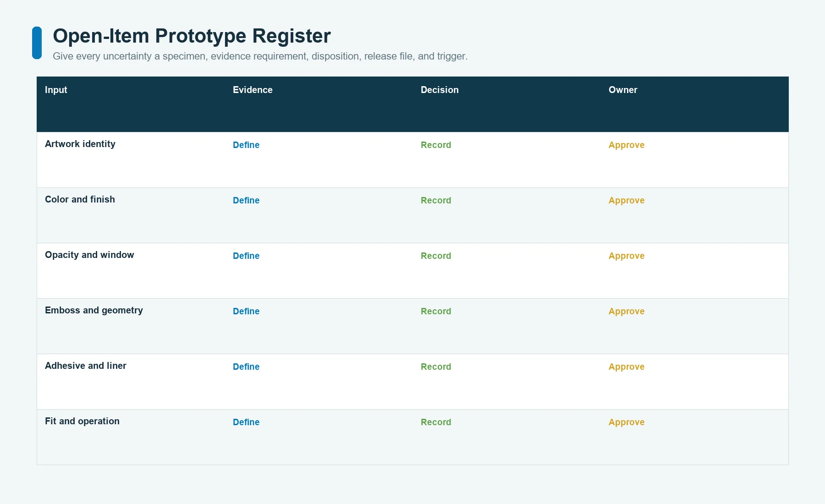
Task: Click the Input column header
Action: 56,90
